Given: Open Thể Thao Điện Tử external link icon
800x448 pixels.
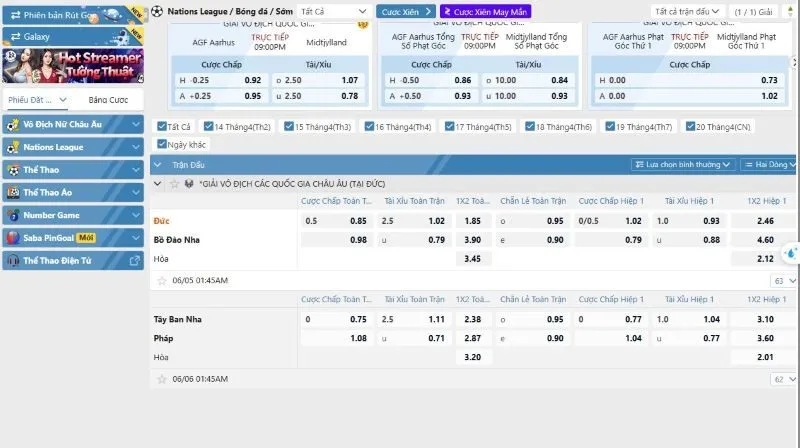Looking at the screenshot, I should tap(135, 260).
